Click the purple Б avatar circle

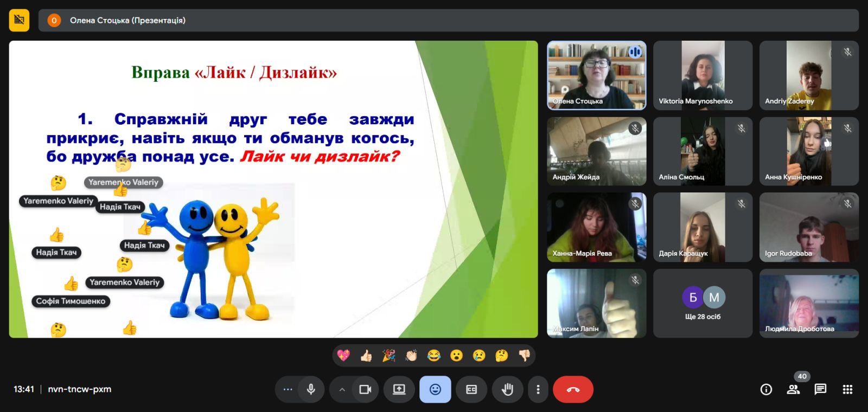point(693,297)
